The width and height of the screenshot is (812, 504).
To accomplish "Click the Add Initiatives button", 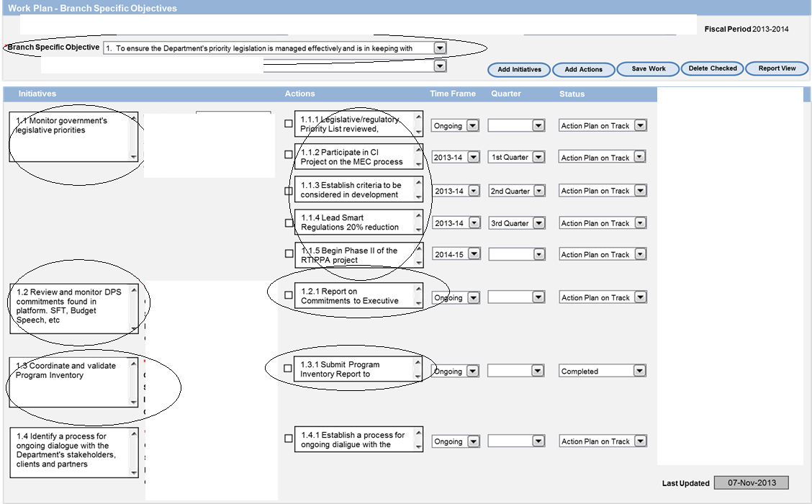I will (519, 70).
